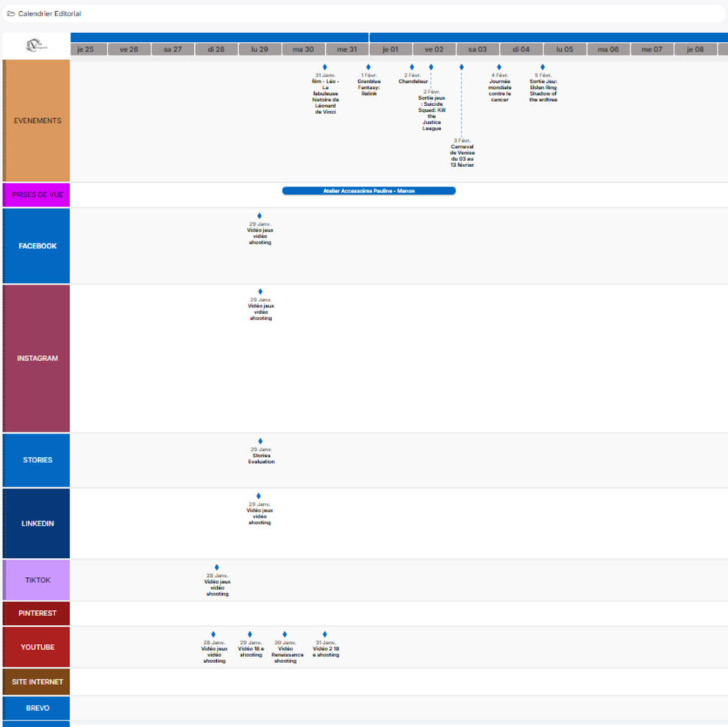
Task: Select the diamond marker for "Chandeleur" event
Action: point(411,68)
